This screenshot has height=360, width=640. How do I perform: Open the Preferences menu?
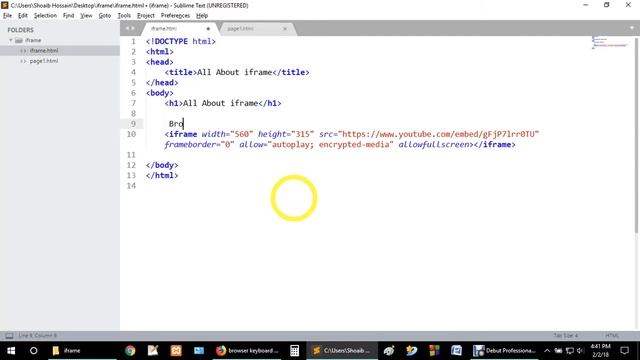[x=175, y=16]
